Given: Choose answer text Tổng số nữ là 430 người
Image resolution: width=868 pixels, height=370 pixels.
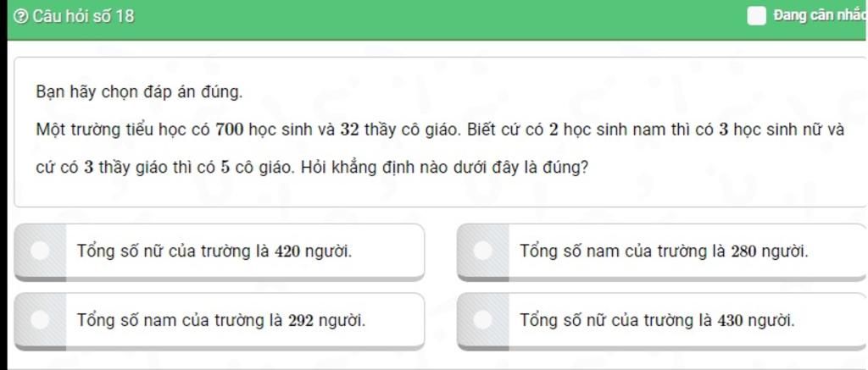Looking at the screenshot, I should [x=657, y=320].
